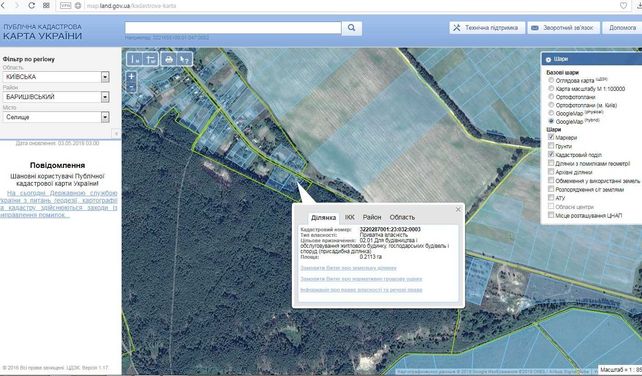Select Ортофотоплани base layer
The image size is (642, 376).
(x=551, y=97)
